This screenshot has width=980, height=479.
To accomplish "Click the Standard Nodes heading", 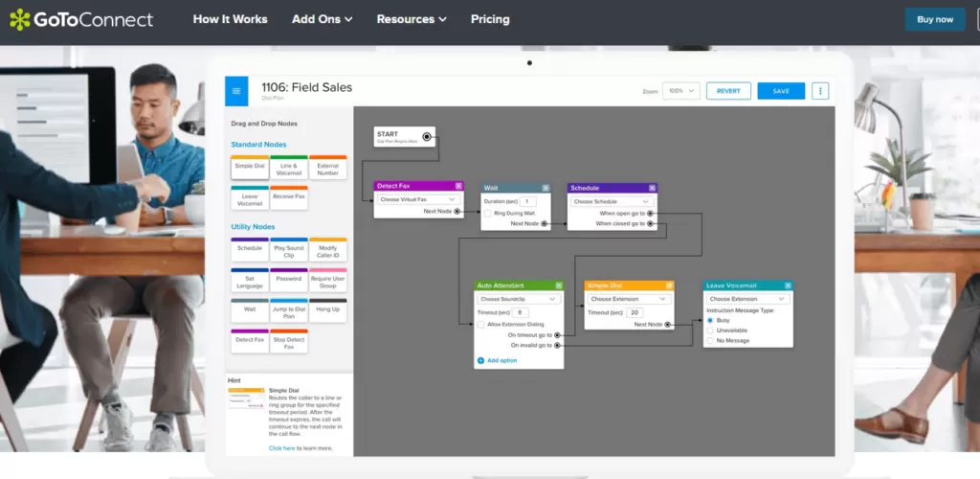I will tap(258, 145).
